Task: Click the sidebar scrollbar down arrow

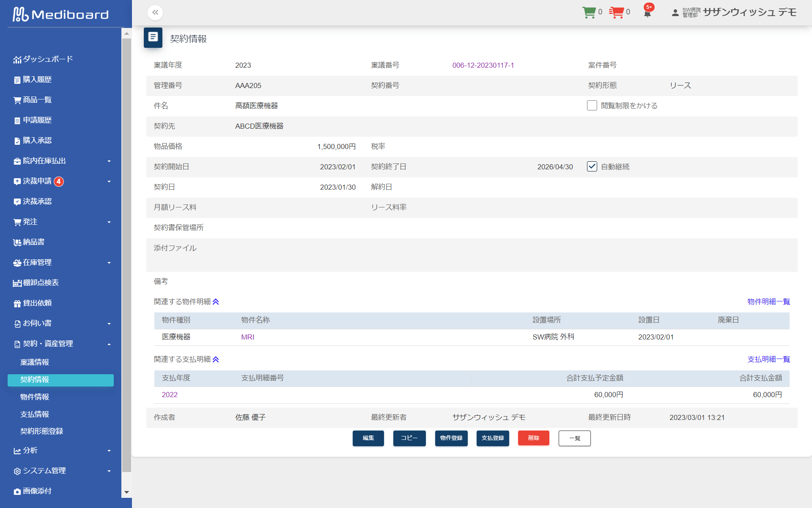Action: 126,492
